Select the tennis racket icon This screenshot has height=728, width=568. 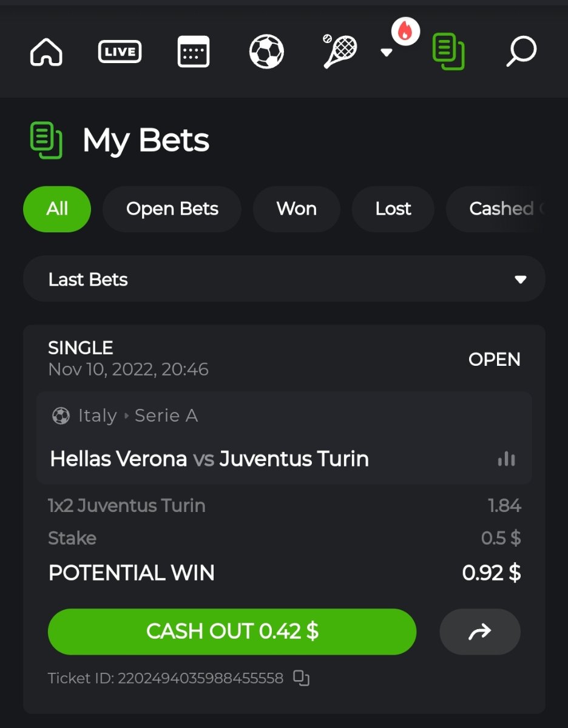(340, 52)
